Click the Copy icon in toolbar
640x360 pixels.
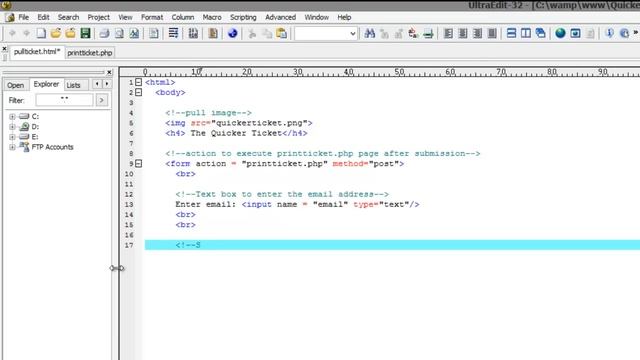click(x=267, y=33)
